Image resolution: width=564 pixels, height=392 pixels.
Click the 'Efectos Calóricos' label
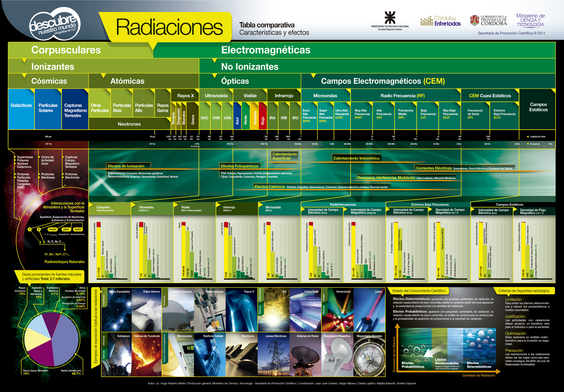pyautogui.click(x=270, y=187)
